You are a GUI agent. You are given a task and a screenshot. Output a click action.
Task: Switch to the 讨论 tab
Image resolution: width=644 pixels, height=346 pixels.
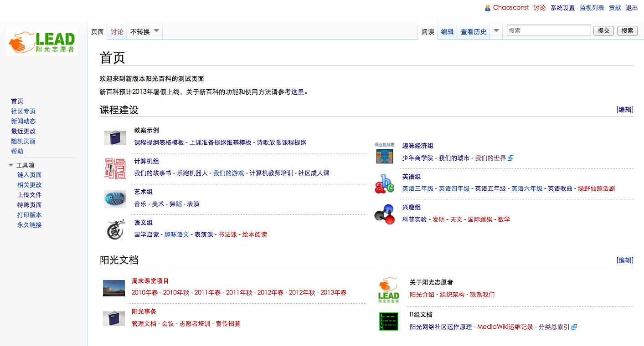pos(117,32)
